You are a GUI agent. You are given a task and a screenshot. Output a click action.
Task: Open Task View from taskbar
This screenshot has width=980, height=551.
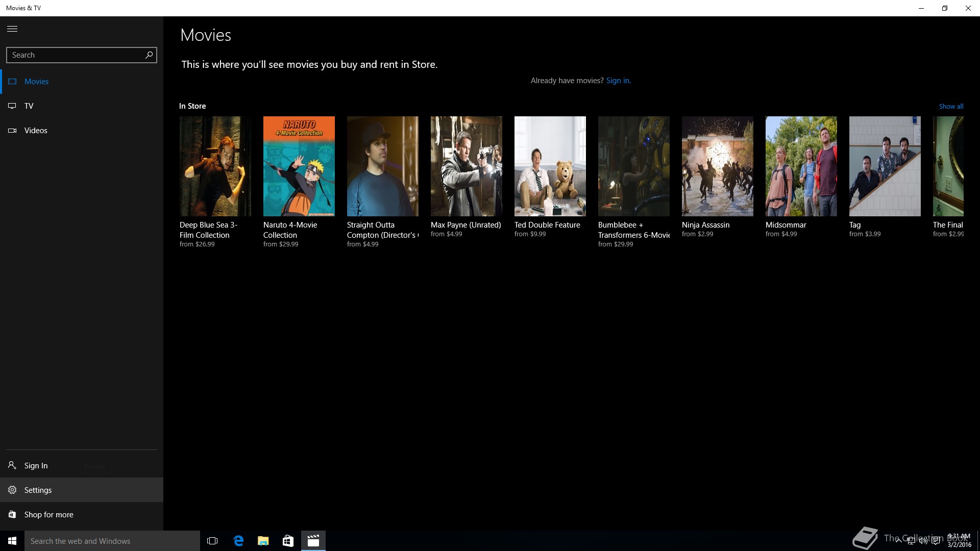click(x=212, y=541)
